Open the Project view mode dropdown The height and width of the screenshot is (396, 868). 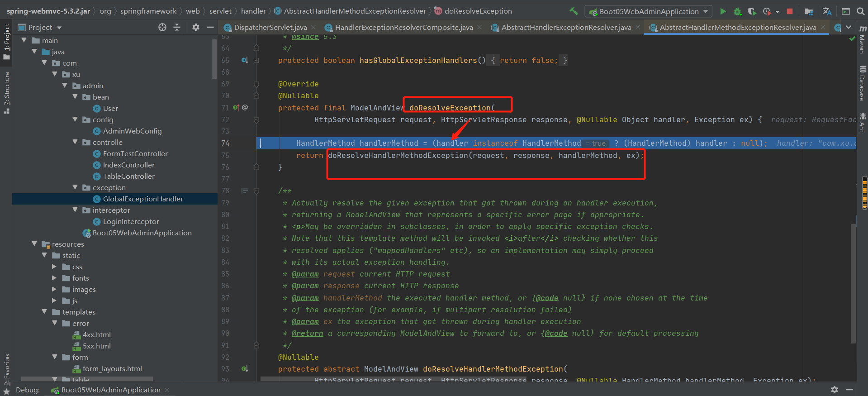[59, 28]
